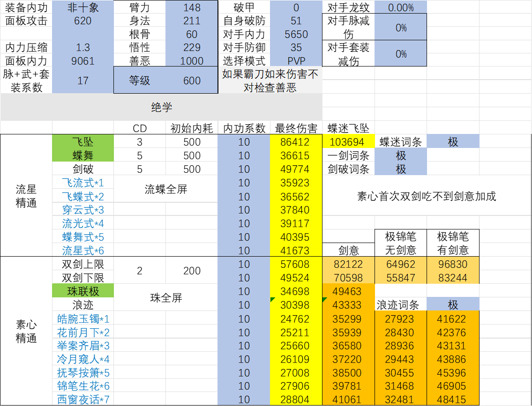Click the 西窗夜话*7 blue link
The height and width of the screenshot is (406, 532).
pyautogui.click(x=83, y=399)
